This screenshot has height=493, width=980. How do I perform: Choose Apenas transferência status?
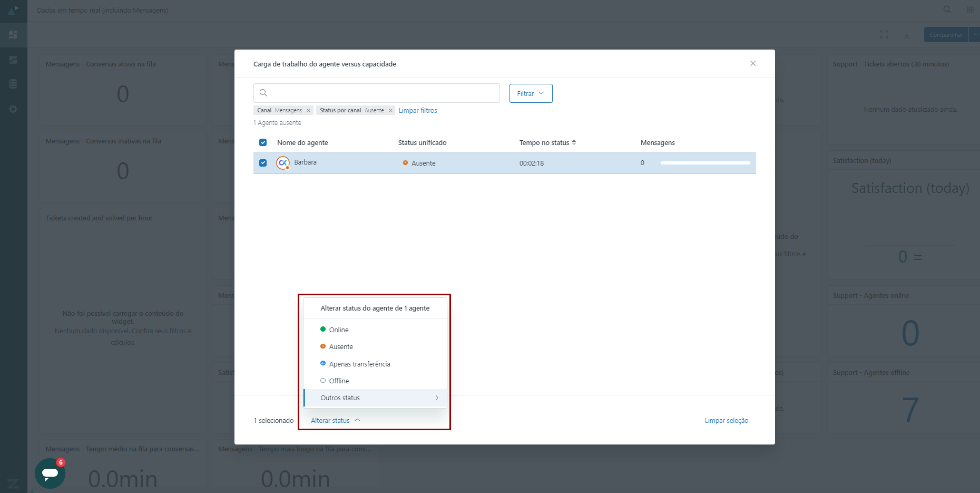pos(359,364)
